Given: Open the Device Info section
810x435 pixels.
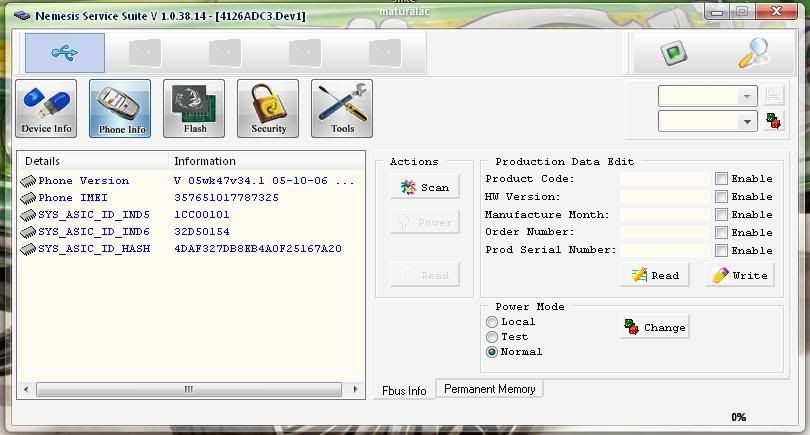Looking at the screenshot, I should (x=46, y=108).
